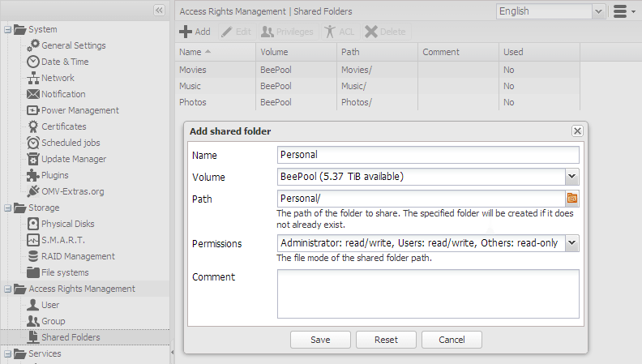Click the Save button
Viewport: 642px width, 364px height.
pyautogui.click(x=320, y=340)
